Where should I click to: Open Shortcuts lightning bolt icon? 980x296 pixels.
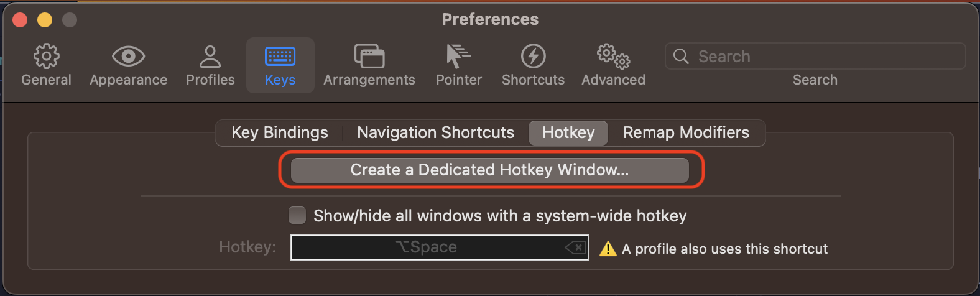533,57
